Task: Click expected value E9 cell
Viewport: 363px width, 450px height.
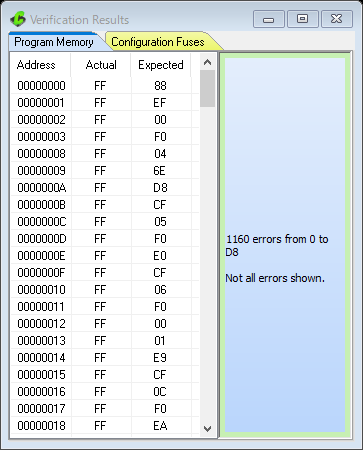Action: (x=160, y=358)
